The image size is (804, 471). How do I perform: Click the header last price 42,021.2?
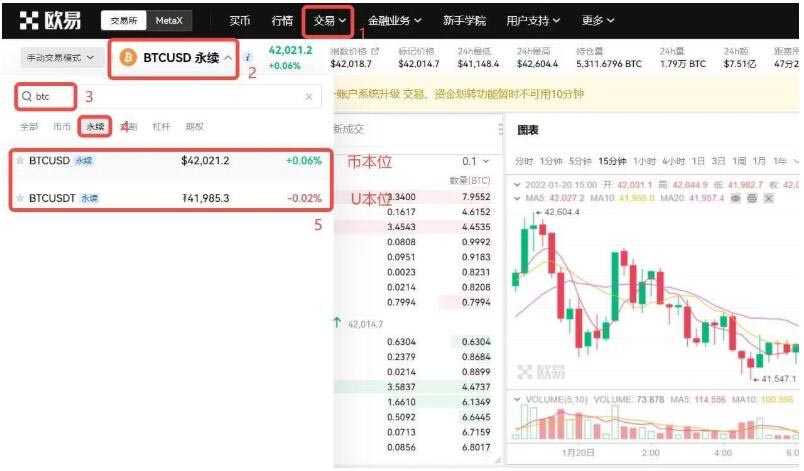pos(290,50)
